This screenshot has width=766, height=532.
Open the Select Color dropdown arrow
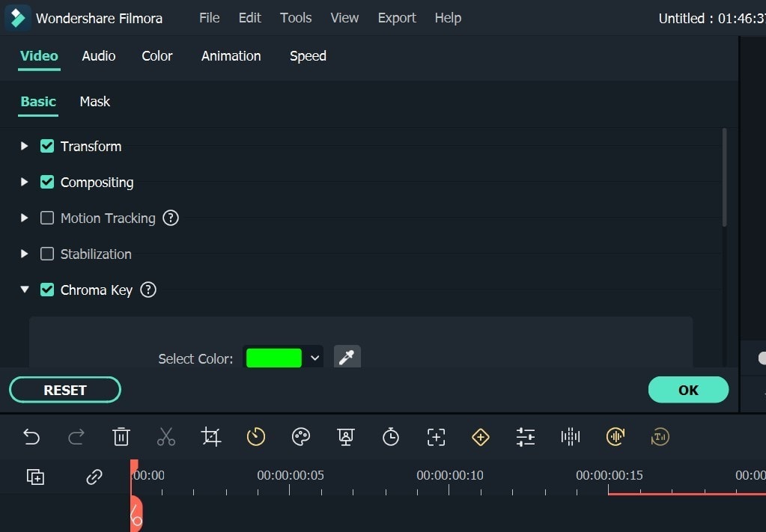tap(314, 358)
